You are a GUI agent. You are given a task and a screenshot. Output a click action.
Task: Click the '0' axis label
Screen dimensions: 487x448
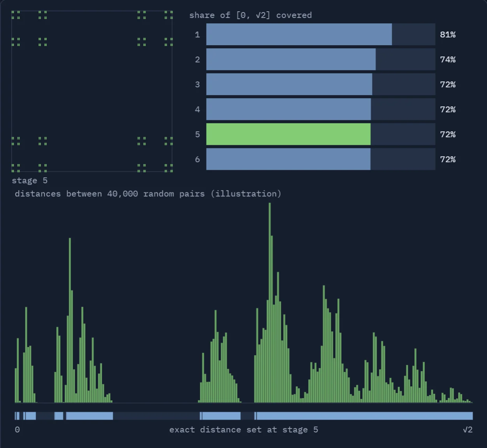point(17,430)
